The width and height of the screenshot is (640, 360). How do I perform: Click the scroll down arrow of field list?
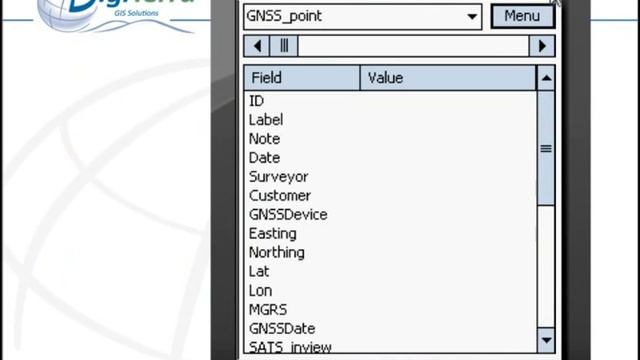546,340
